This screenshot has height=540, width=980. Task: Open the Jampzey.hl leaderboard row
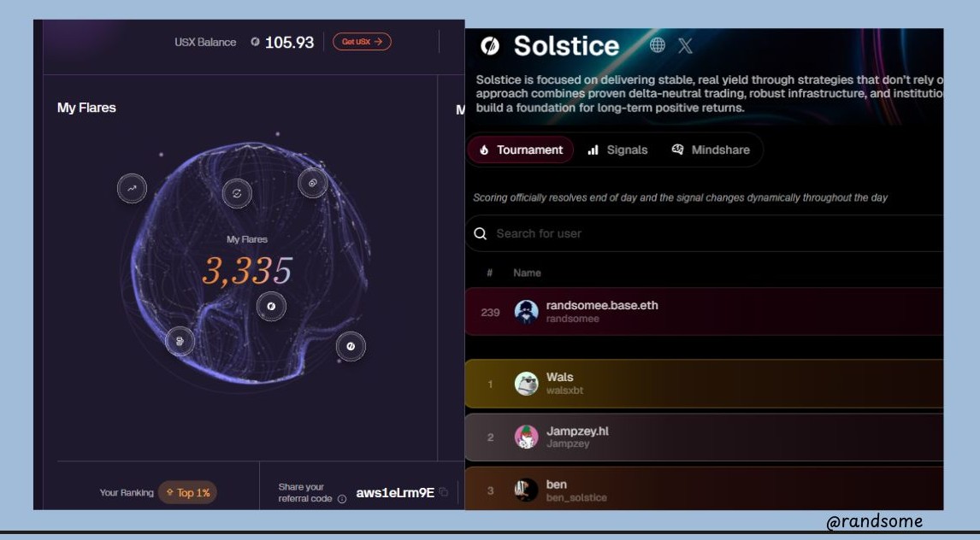(704, 437)
